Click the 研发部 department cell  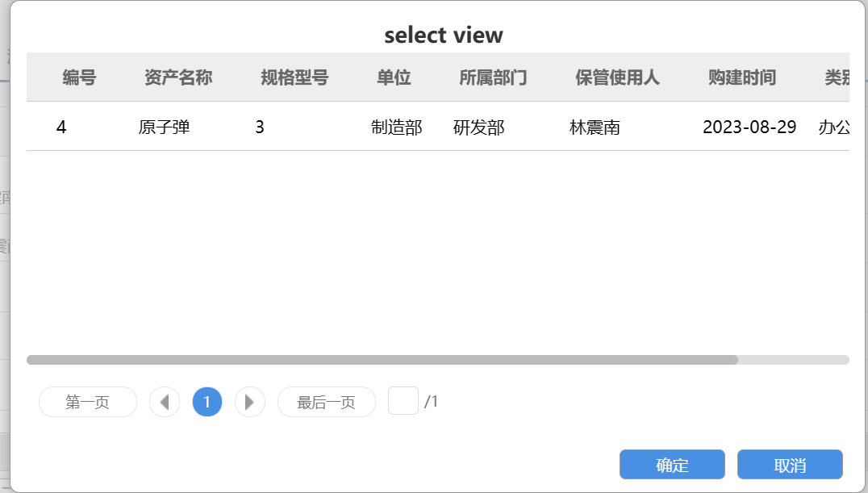479,127
